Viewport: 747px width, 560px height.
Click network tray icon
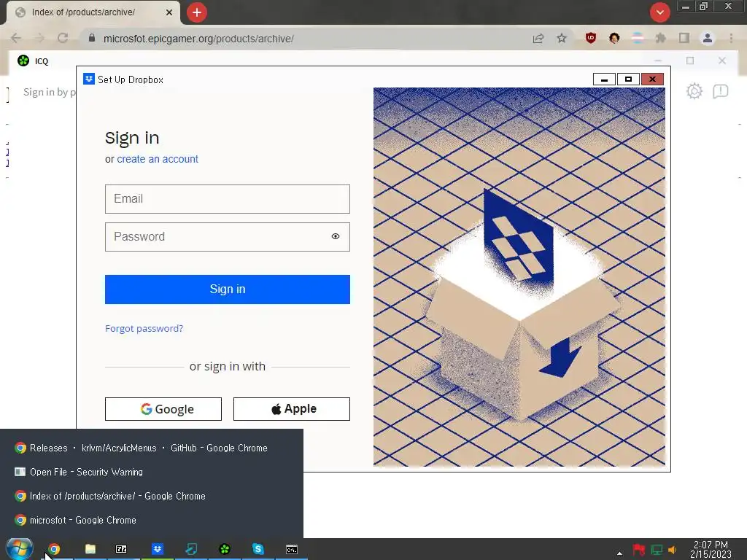(657, 550)
